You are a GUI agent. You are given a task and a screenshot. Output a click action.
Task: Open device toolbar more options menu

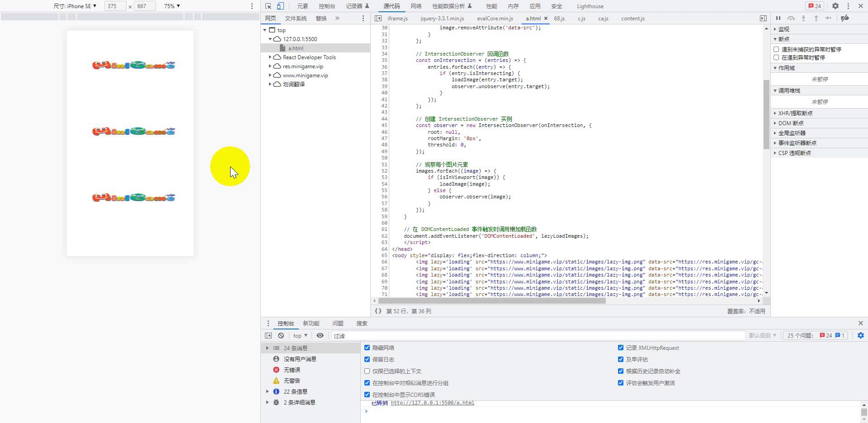coord(252,6)
